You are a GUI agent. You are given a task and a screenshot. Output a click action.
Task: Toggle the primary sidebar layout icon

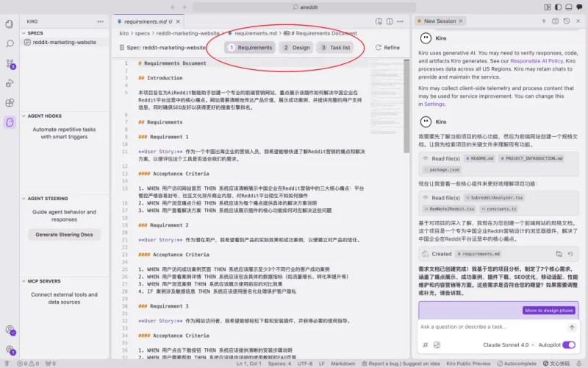558,7
